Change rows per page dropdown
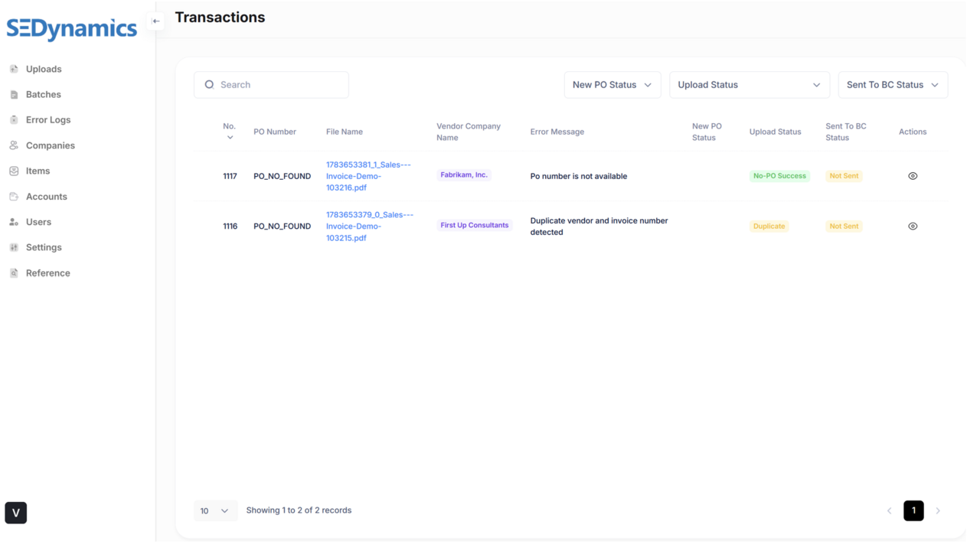Viewport: 980px width, 551px height. (x=215, y=510)
